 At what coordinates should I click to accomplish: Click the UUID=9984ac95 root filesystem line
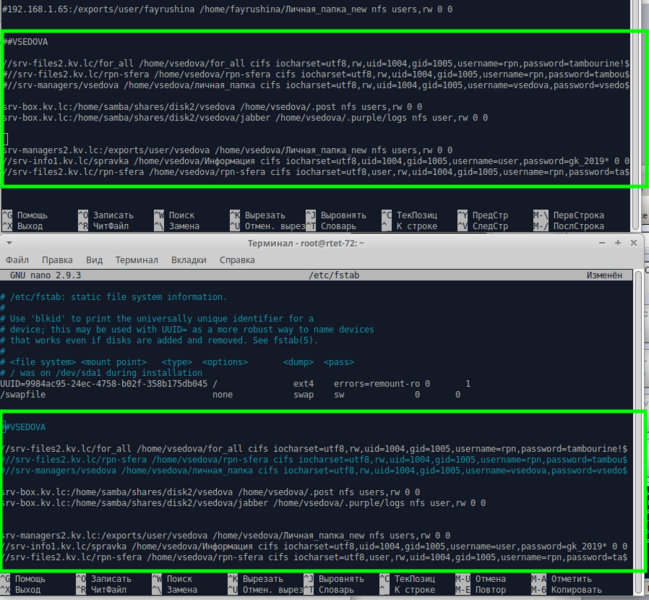tap(235, 384)
